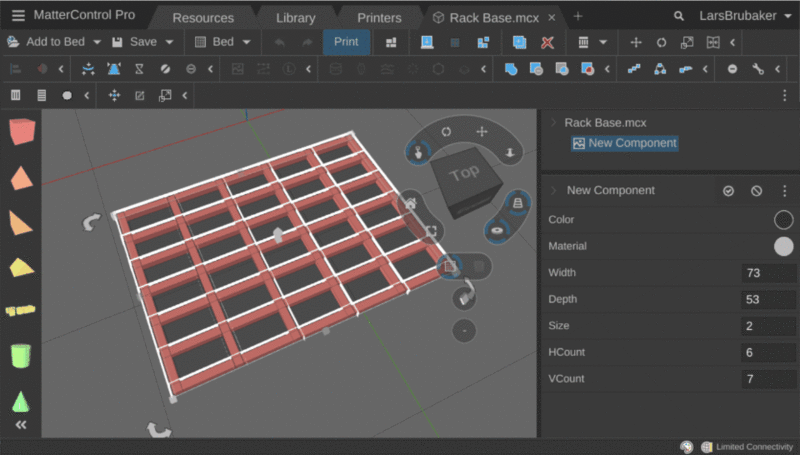Click the subtract and replace icon
This screenshot has width=800, height=455.
point(587,69)
